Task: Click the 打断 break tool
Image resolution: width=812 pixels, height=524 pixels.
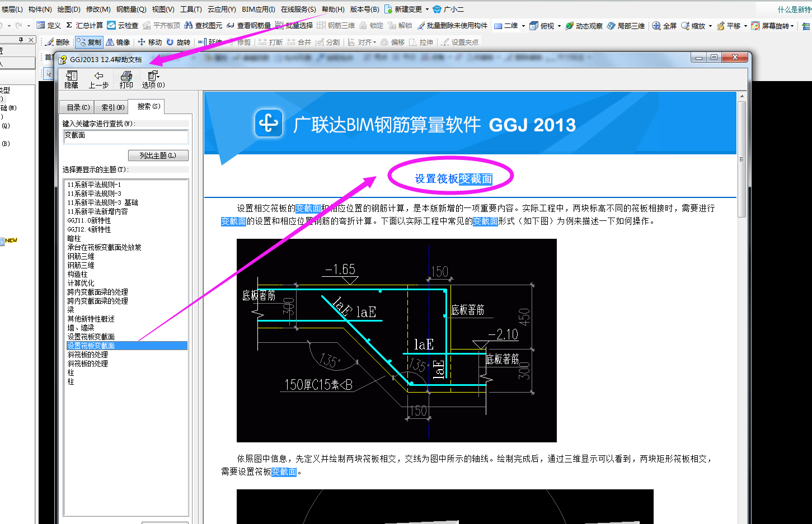Action: click(x=271, y=42)
